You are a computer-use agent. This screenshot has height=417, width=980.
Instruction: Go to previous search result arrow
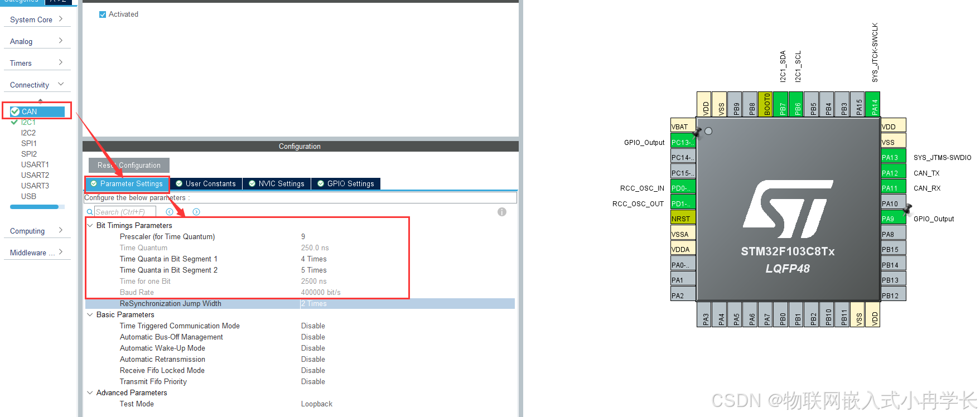tap(170, 212)
